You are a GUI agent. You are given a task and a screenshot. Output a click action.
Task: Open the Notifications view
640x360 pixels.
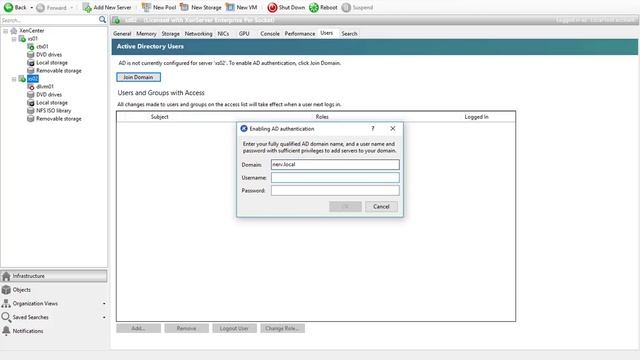coord(54,331)
